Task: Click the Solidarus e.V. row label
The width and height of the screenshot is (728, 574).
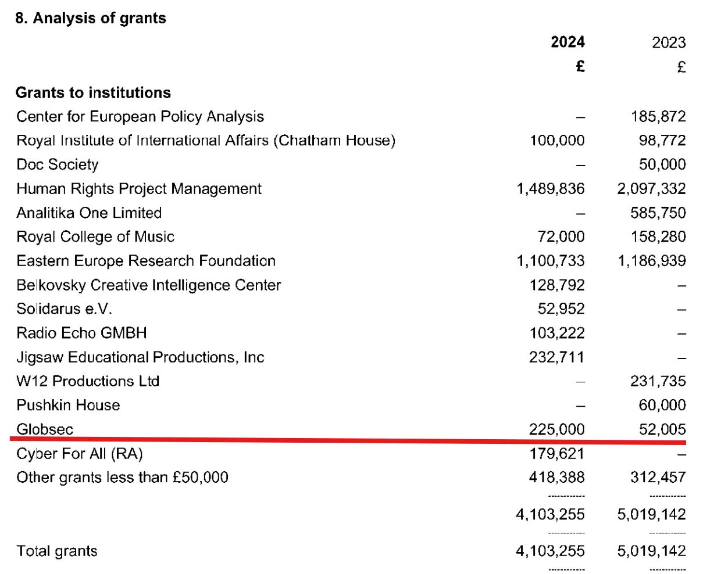Action: [64, 309]
